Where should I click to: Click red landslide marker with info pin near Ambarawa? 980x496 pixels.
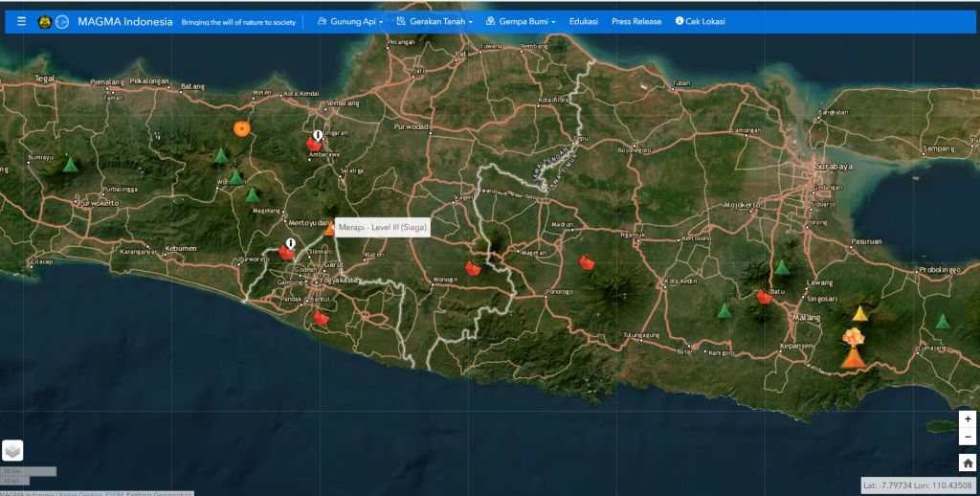(x=314, y=144)
